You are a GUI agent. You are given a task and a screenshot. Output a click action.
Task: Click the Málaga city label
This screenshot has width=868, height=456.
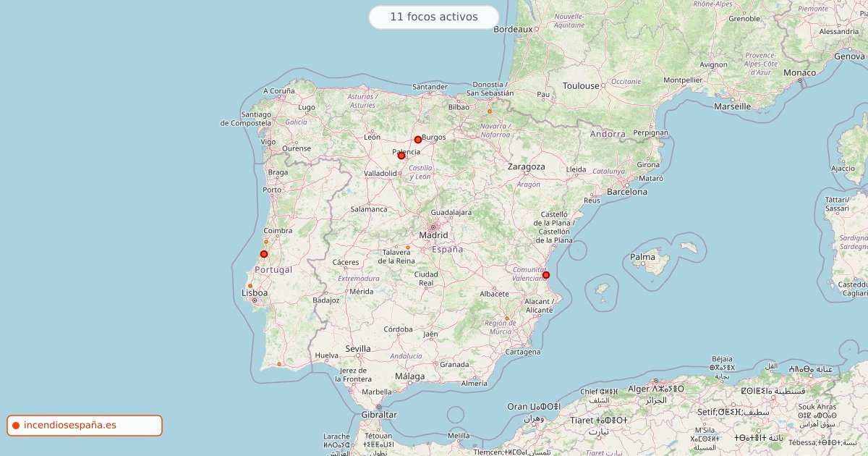pos(410,376)
